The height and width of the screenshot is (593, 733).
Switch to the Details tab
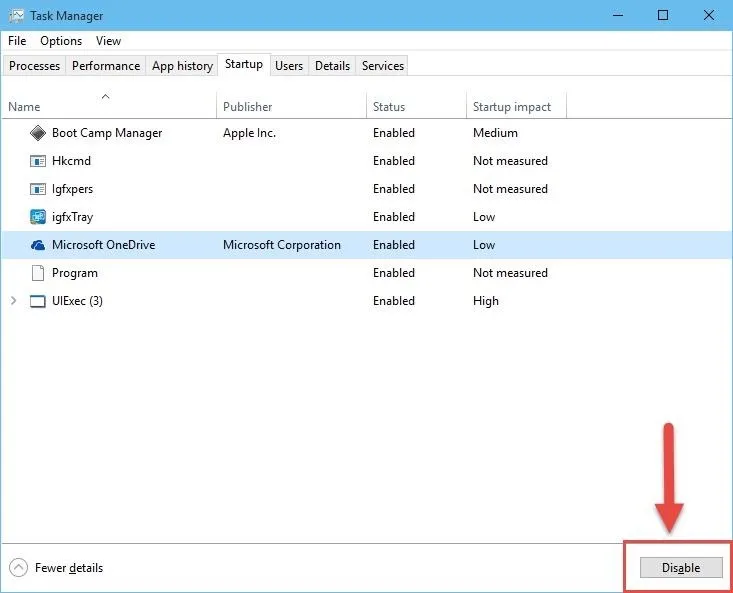pos(332,66)
